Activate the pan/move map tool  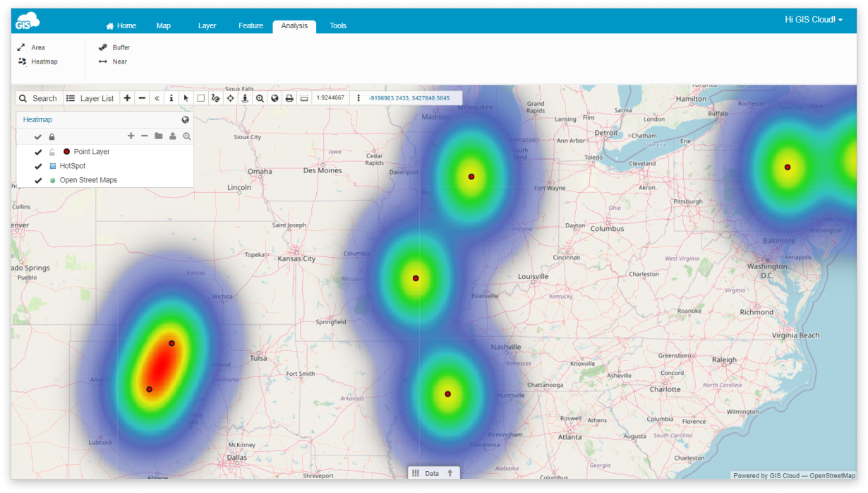pos(229,98)
